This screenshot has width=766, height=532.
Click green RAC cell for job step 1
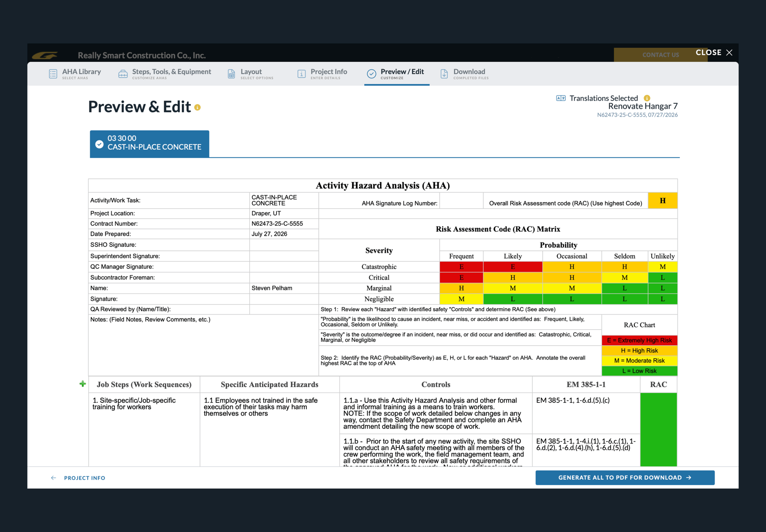[658, 429]
